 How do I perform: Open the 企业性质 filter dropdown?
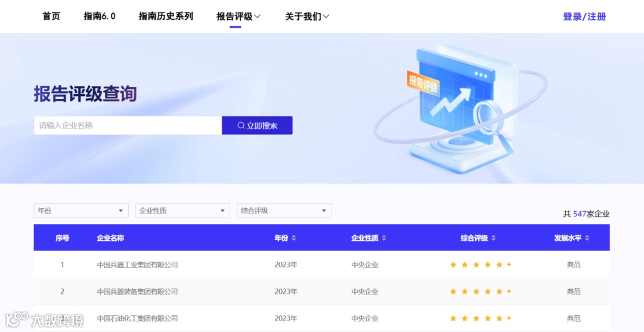click(x=182, y=210)
